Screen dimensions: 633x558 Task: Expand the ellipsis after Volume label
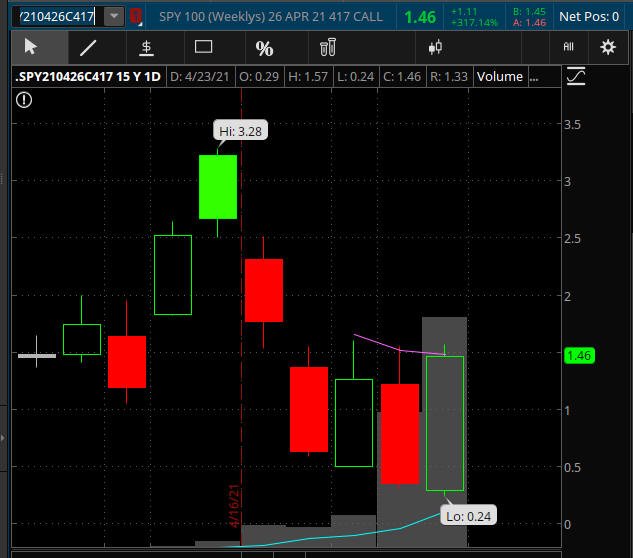(534, 77)
